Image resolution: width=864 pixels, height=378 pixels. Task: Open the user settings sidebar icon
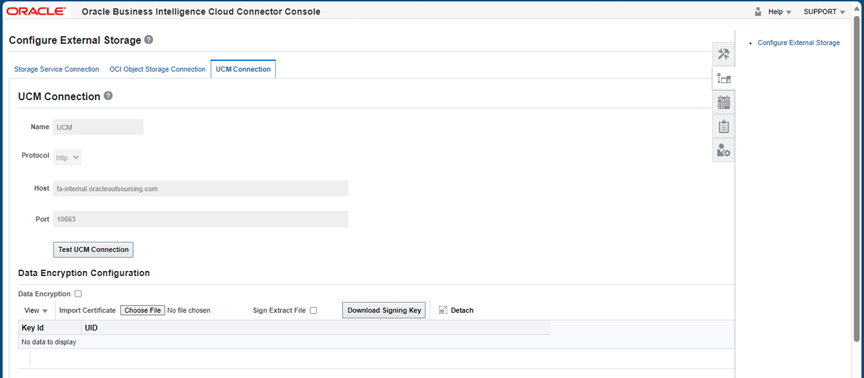[723, 150]
